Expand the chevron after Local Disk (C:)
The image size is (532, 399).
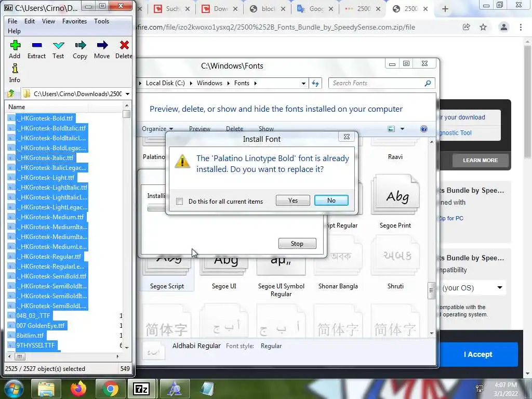191,83
